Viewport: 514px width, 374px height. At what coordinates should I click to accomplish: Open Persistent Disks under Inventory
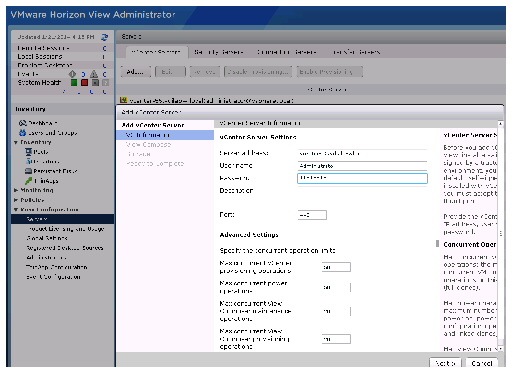click(x=55, y=171)
